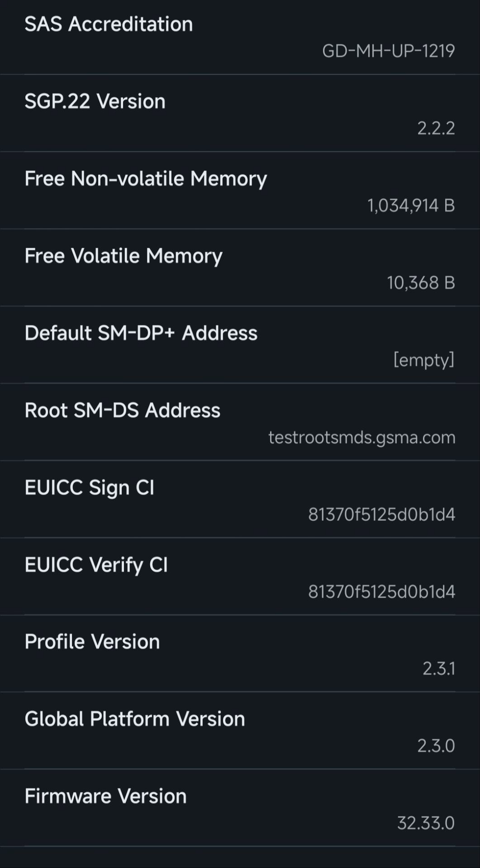The width and height of the screenshot is (480, 868).
Task: Select the Free Non-volatile Memory label
Action: pyautogui.click(x=146, y=179)
